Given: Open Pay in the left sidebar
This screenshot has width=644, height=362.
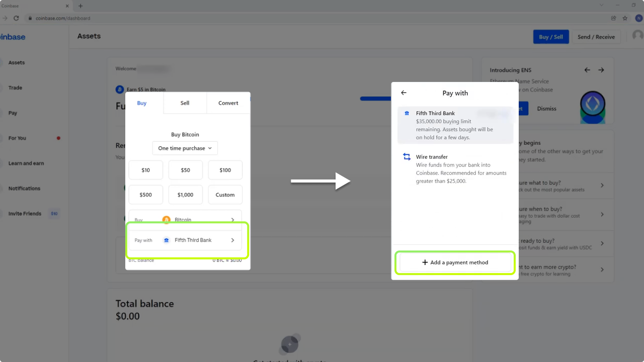Looking at the screenshot, I should click(13, 113).
